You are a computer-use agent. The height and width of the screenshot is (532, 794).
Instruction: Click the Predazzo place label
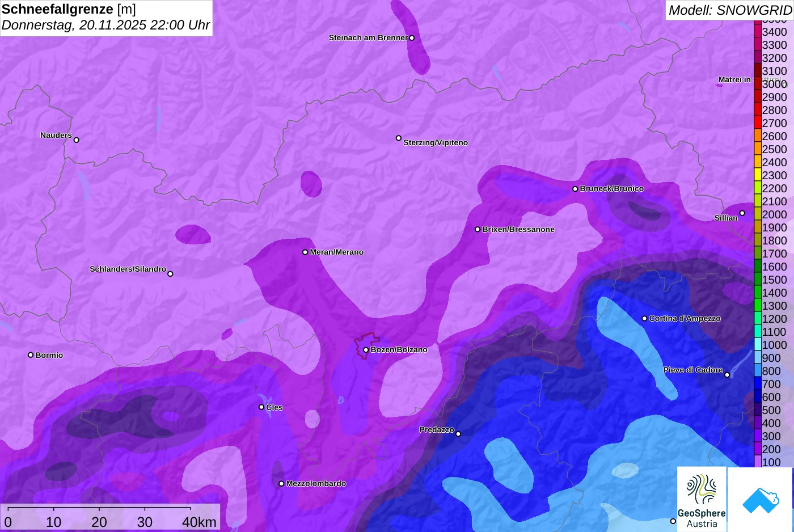(437, 429)
